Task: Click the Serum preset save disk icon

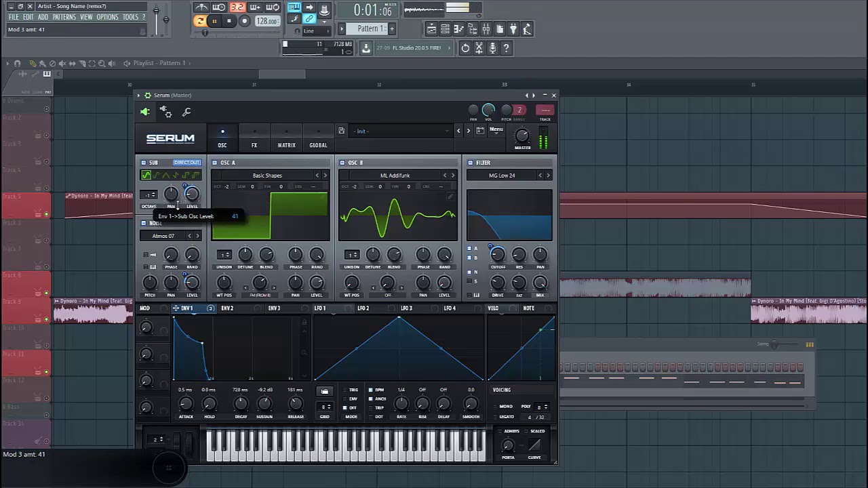Action: coord(341,131)
